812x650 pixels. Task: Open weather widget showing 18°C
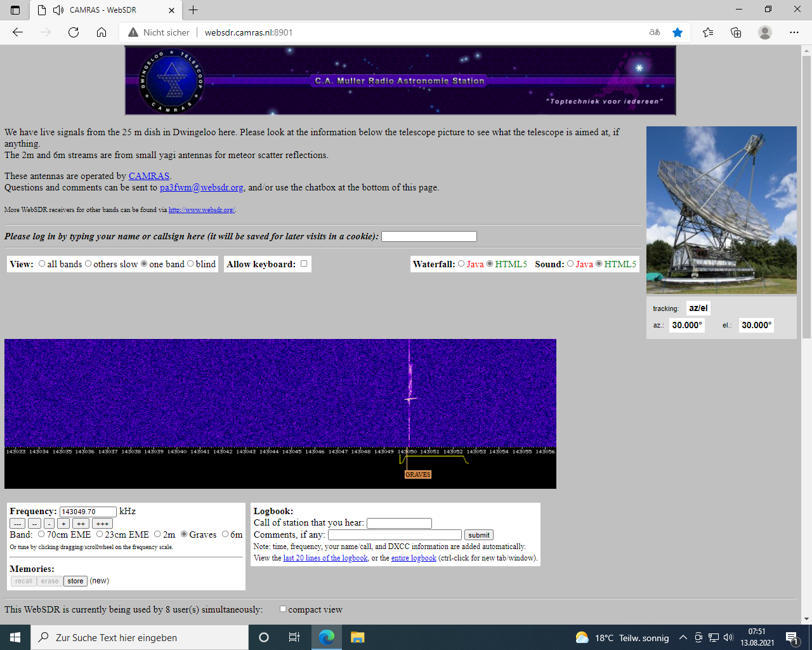[x=622, y=638]
